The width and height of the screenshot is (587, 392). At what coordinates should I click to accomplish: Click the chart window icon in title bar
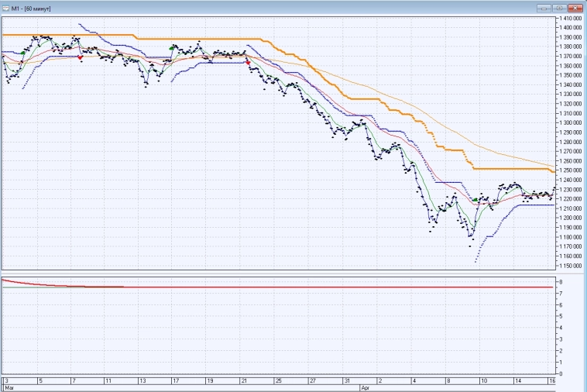tap(5, 6)
